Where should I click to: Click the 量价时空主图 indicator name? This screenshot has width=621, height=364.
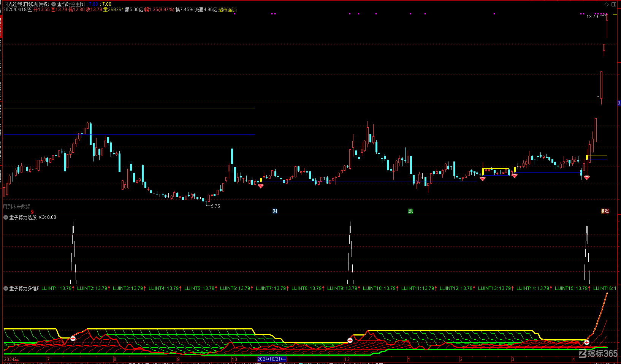[71, 4]
